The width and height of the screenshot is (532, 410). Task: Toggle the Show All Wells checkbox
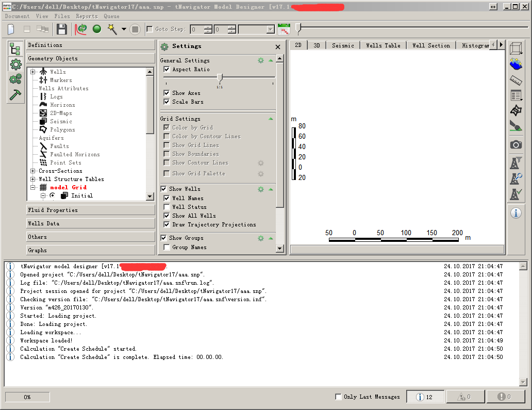click(x=167, y=216)
